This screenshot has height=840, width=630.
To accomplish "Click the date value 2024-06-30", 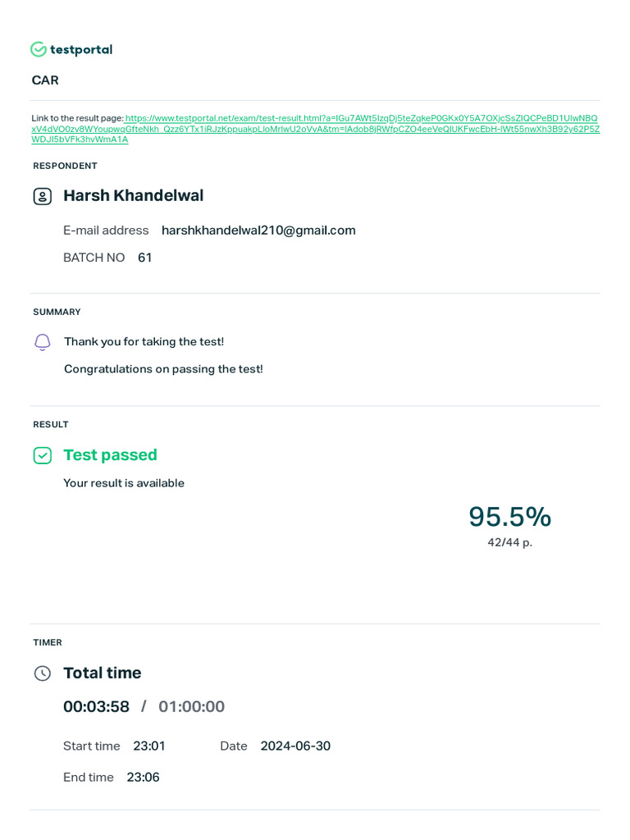I will pyautogui.click(x=295, y=746).
